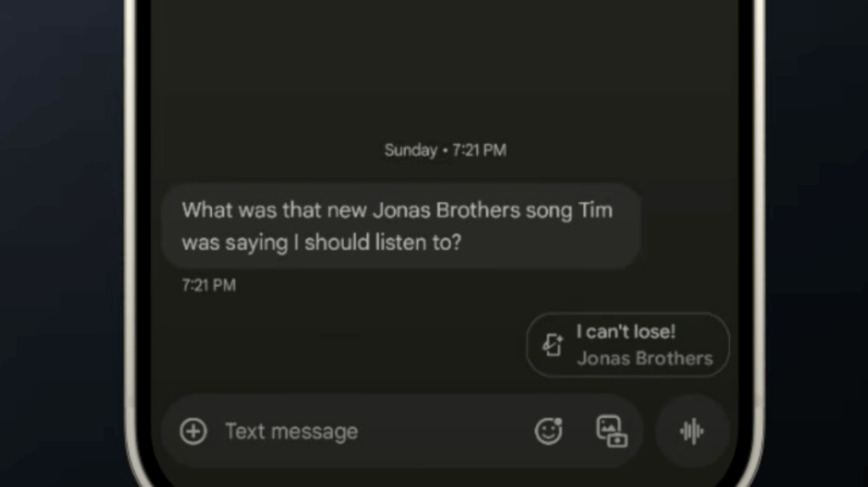The height and width of the screenshot is (487, 868).
Task: Tap the plus attachment icon
Action: (193, 431)
